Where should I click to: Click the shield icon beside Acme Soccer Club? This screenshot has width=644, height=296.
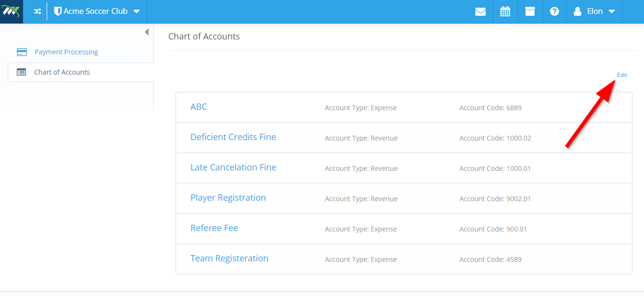[x=58, y=12]
